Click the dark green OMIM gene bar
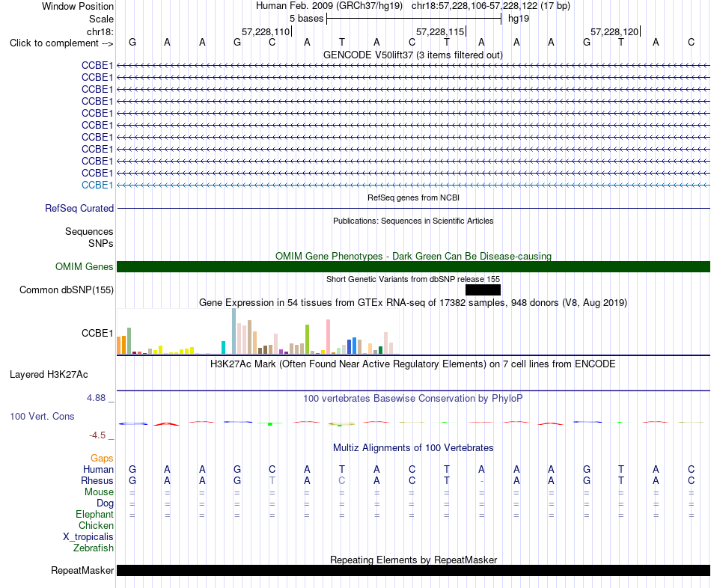The width and height of the screenshot is (711, 588). [413, 266]
